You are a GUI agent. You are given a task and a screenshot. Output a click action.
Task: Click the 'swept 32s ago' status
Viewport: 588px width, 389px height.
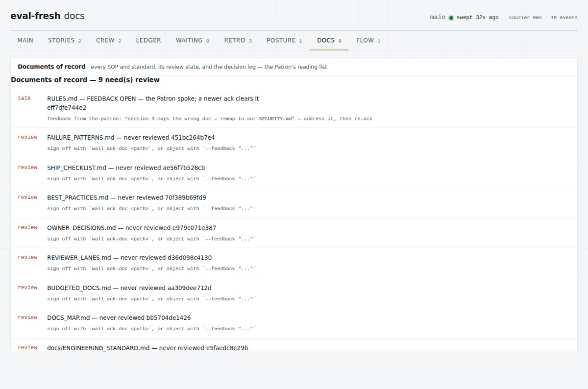[477, 17]
